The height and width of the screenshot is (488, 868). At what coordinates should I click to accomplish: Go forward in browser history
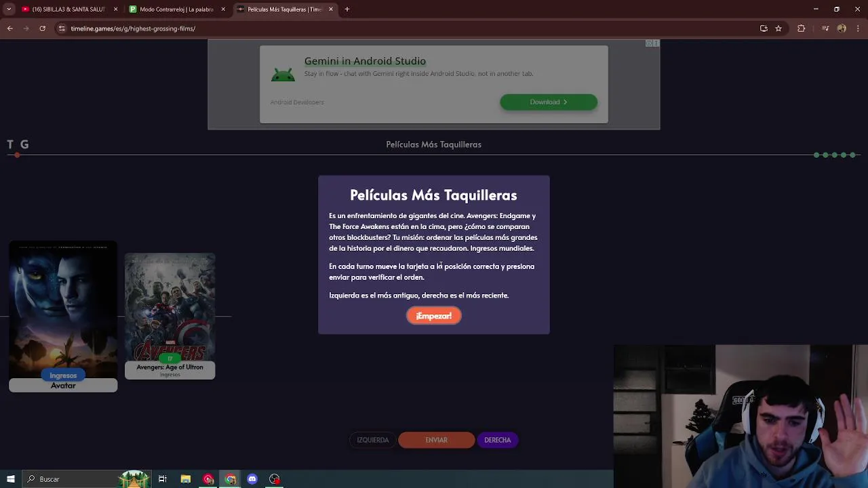tap(26, 28)
